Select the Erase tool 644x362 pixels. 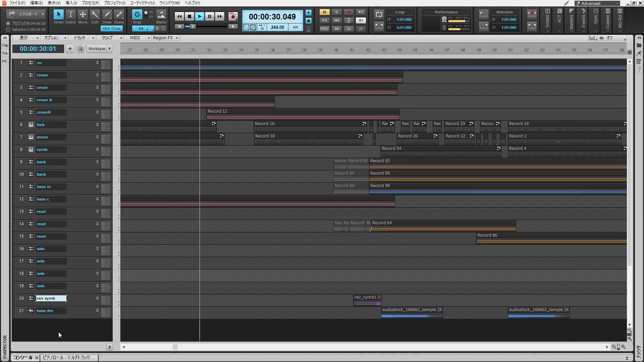click(x=119, y=15)
